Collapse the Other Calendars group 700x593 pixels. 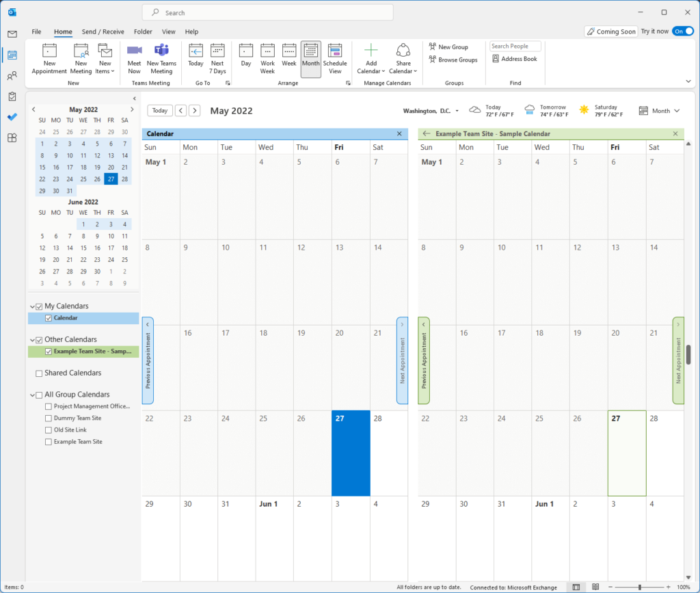click(x=32, y=340)
